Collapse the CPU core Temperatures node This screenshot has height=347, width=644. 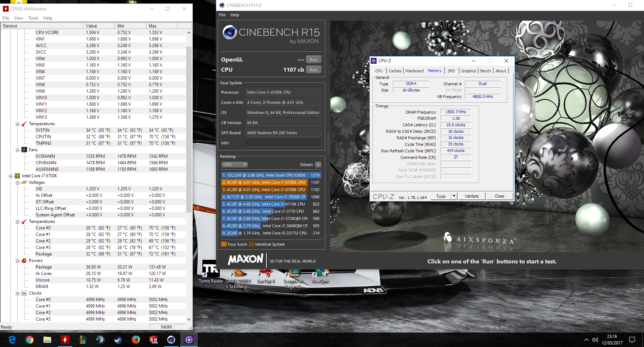(17, 221)
